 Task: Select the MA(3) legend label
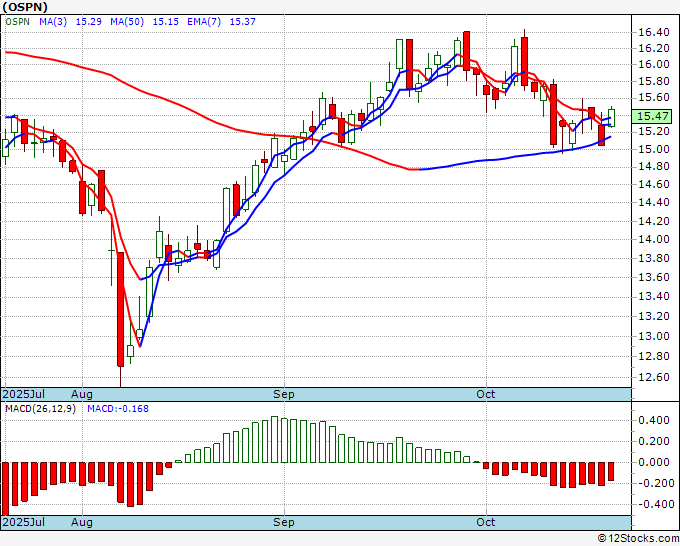click(53, 21)
